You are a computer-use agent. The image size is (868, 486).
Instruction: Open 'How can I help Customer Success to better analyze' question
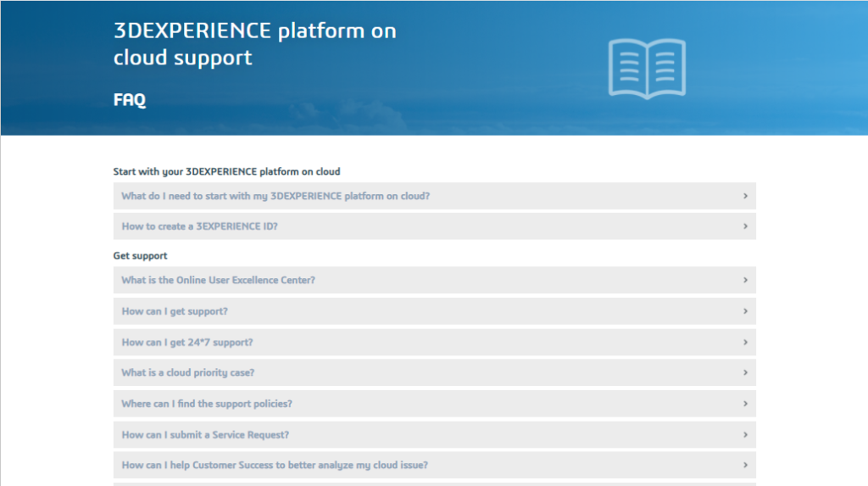(x=435, y=465)
